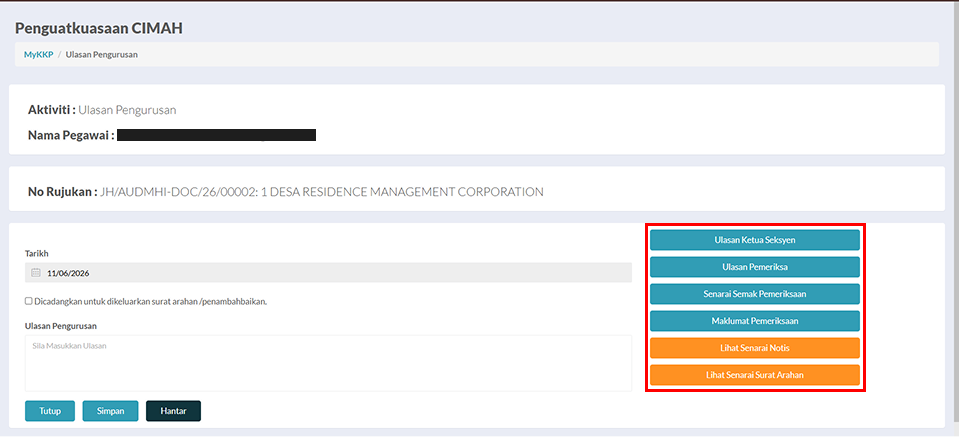The image size is (959, 437).
Task: View the Ulasan Pemeriksa panel
Action: [755, 267]
